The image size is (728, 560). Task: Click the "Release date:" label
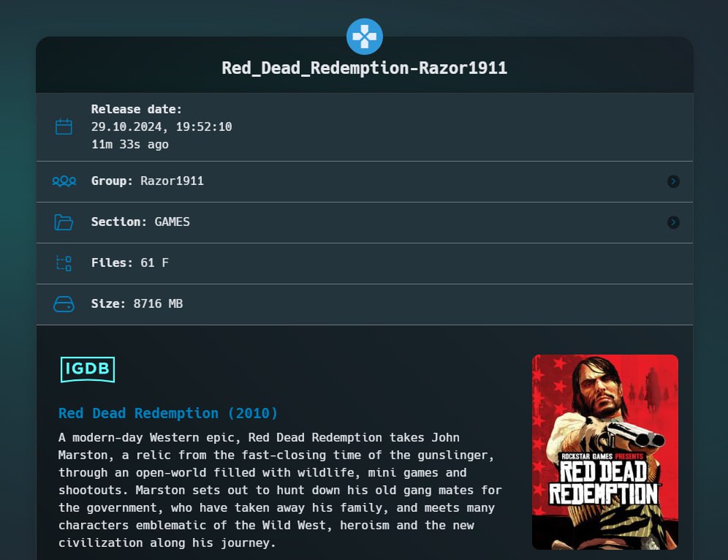point(137,110)
